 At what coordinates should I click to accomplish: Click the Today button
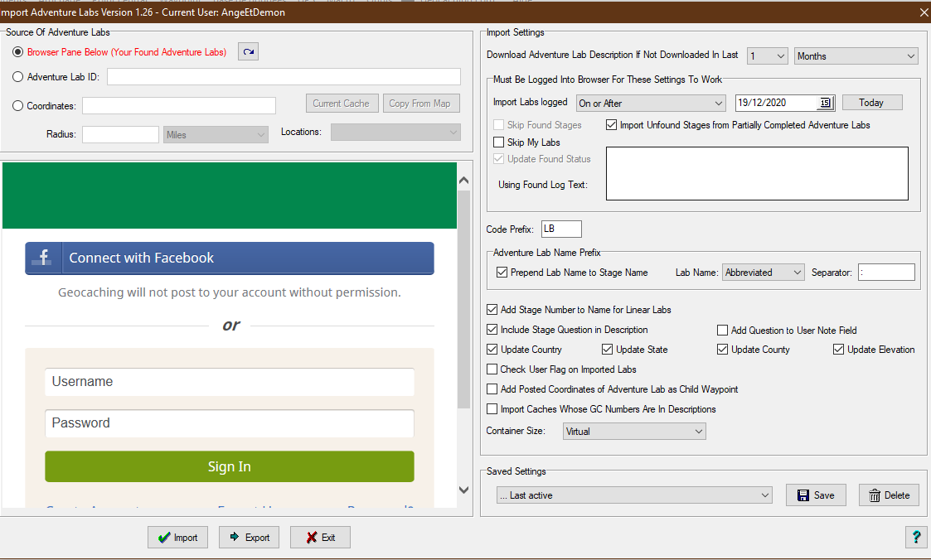coord(871,103)
